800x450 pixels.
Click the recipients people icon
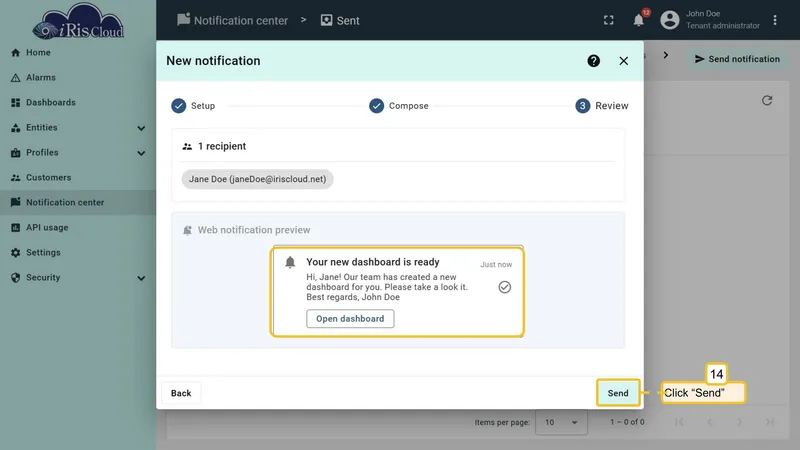click(187, 146)
